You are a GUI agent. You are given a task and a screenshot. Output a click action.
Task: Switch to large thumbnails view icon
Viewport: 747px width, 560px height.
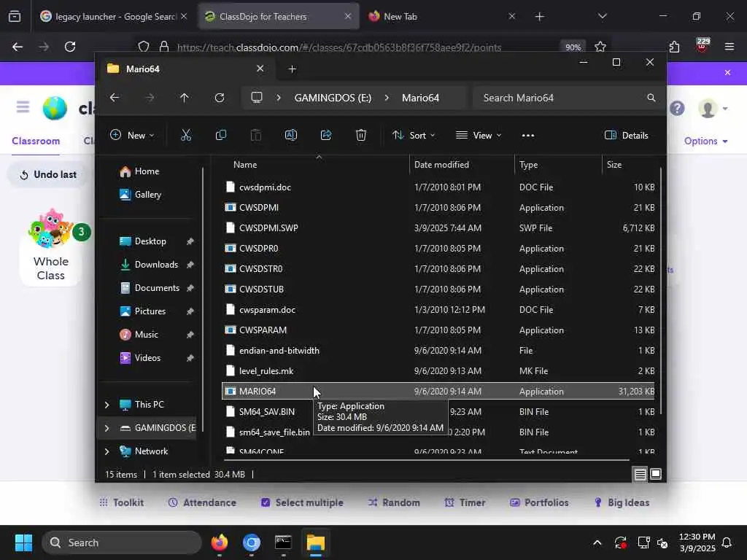pyautogui.click(x=656, y=474)
